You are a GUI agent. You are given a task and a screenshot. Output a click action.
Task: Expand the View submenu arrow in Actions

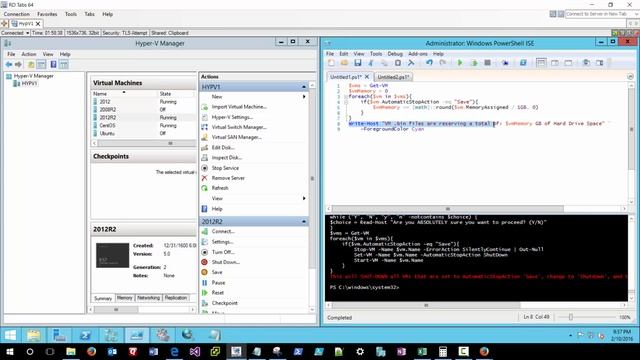click(x=304, y=198)
